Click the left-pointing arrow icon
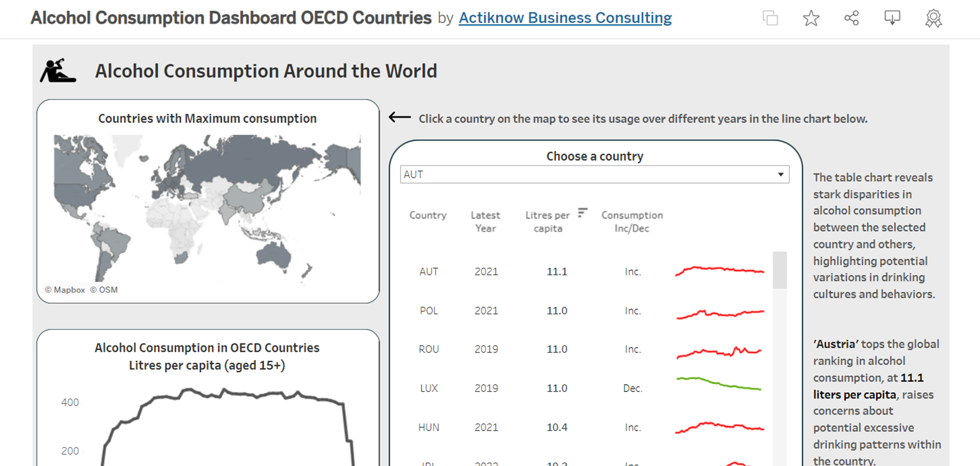Viewport: 980px width, 466px height. tap(400, 118)
